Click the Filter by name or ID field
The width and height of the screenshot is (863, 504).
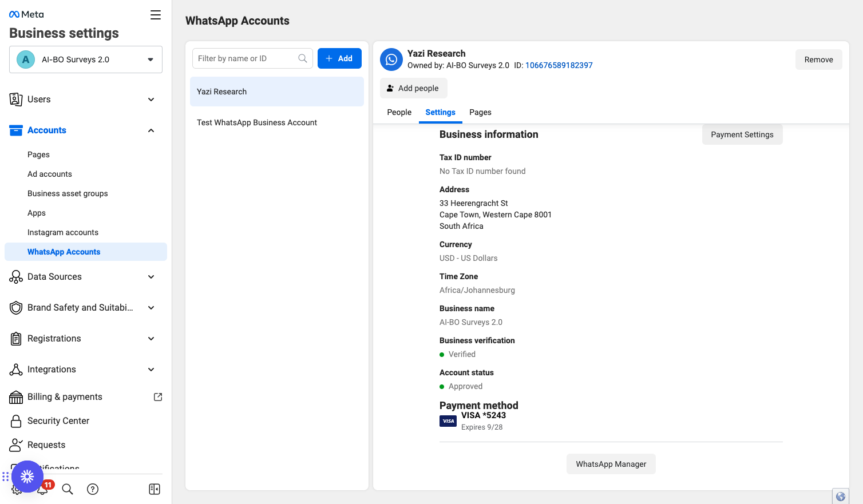(x=252, y=58)
